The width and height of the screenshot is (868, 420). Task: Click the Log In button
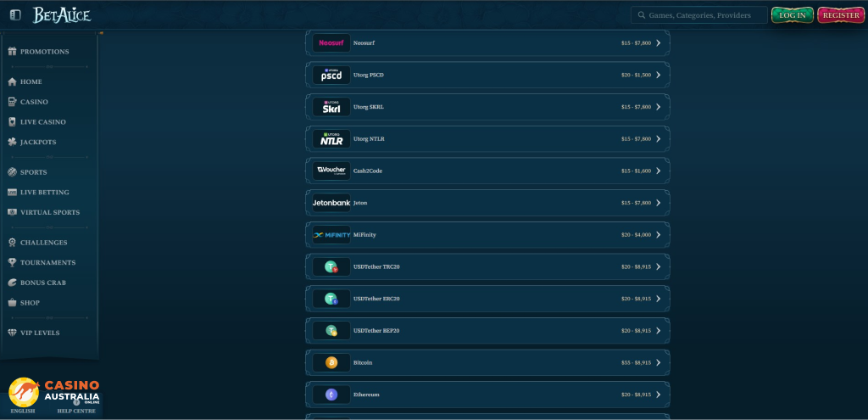[793, 15]
